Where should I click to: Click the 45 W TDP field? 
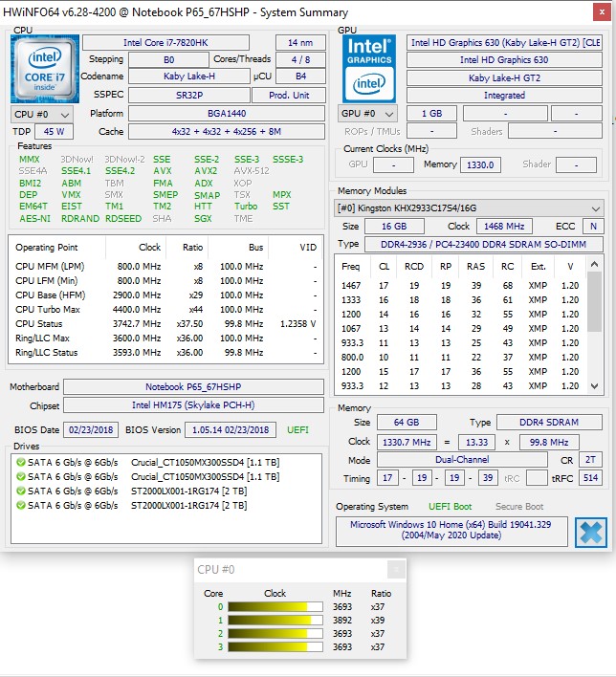(x=54, y=132)
